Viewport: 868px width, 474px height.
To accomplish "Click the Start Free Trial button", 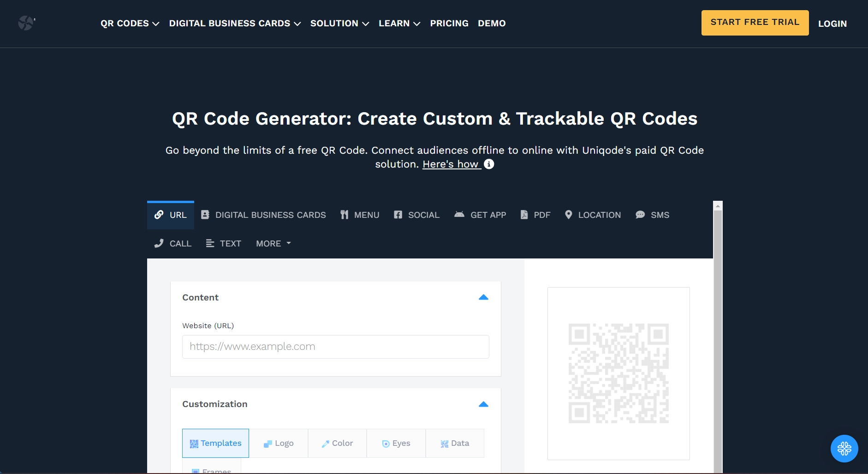I will pyautogui.click(x=755, y=23).
